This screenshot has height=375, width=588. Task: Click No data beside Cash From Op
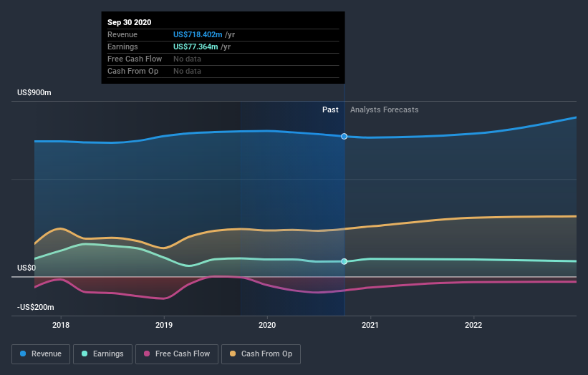click(x=187, y=71)
